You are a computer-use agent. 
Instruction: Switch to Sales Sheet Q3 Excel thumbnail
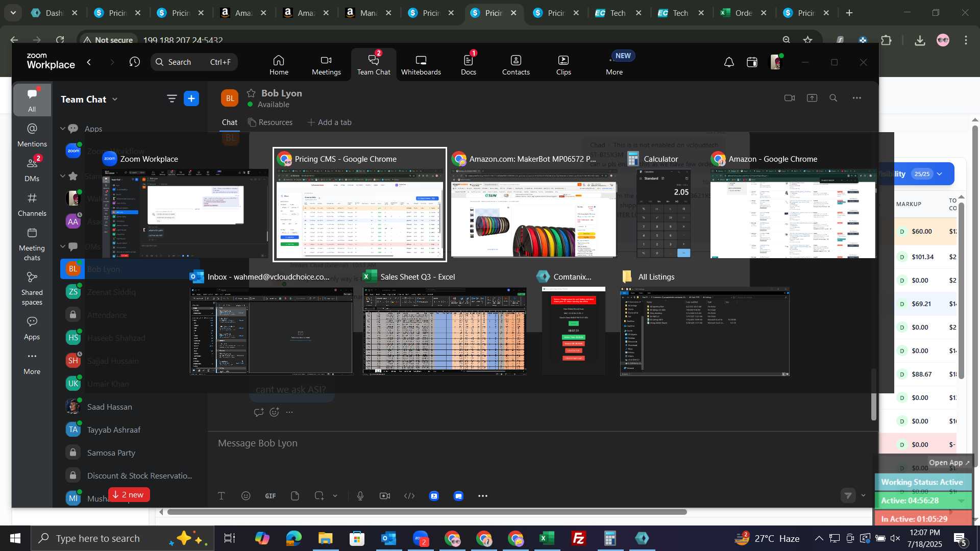[444, 323]
